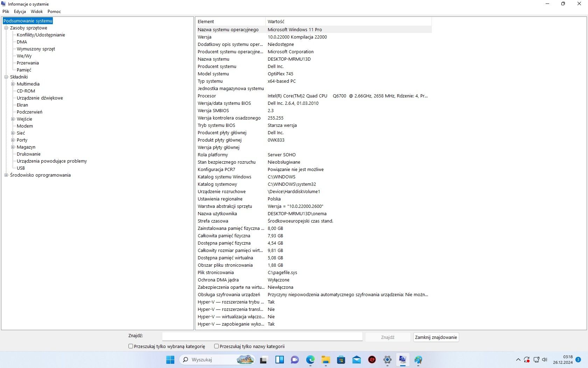Select Drukowanie tree item

[x=29, y=154]
